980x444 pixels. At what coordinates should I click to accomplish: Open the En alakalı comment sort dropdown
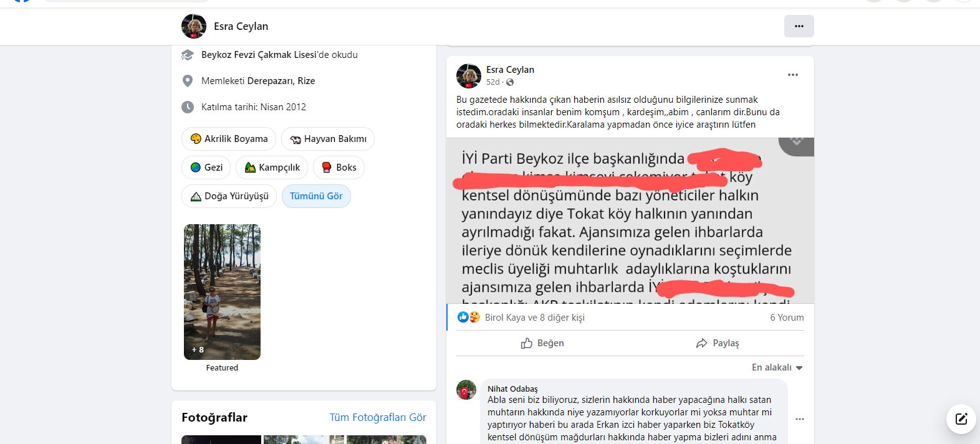pyautogui.click(x=777, y=367)
